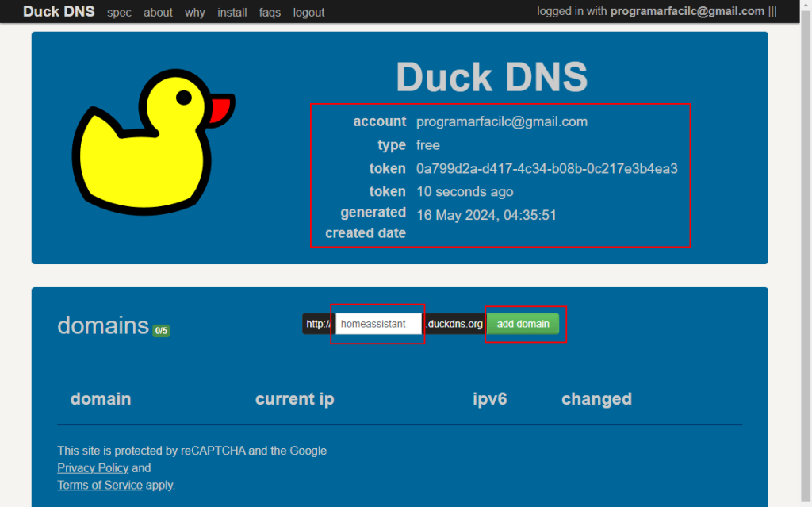Open the Duck DNS brand home link
812x507 pixels.
coord(59,12)
